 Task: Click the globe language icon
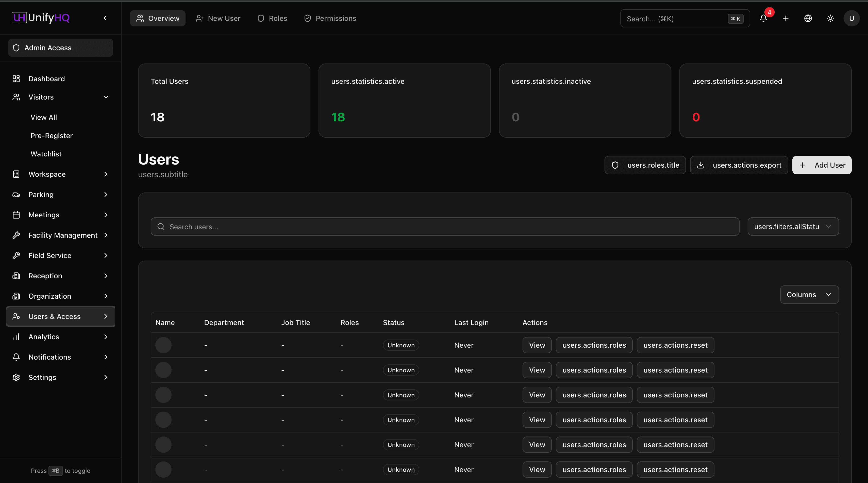pos(808,18)
